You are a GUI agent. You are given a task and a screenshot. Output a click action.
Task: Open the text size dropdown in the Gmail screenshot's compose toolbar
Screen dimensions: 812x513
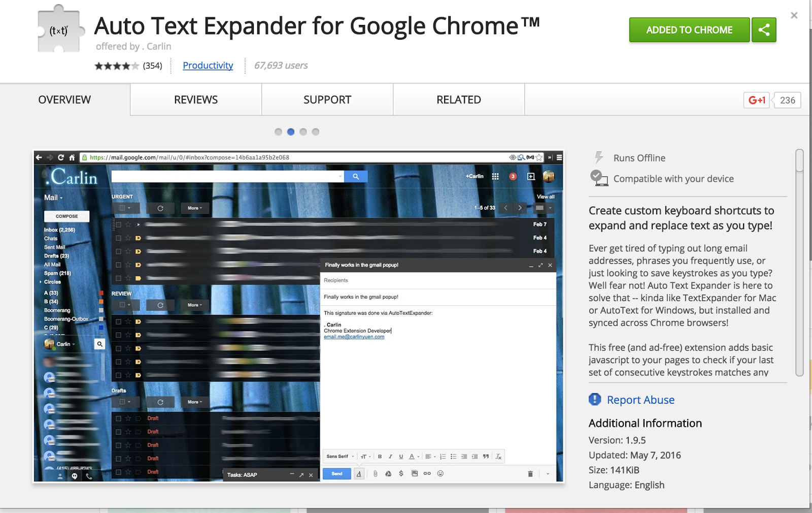pyautogui.click(x=366, y=457)
